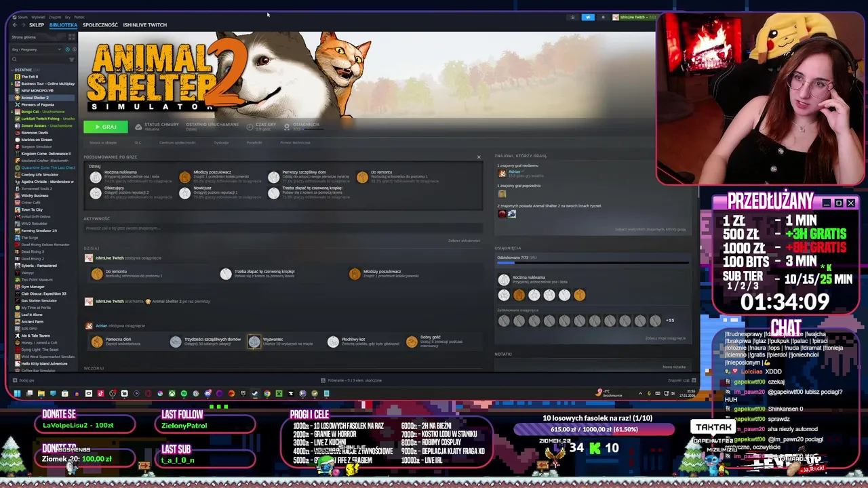Open Strona w sklepie link
The image size is (868, 488).
click(x=103, y=143)
